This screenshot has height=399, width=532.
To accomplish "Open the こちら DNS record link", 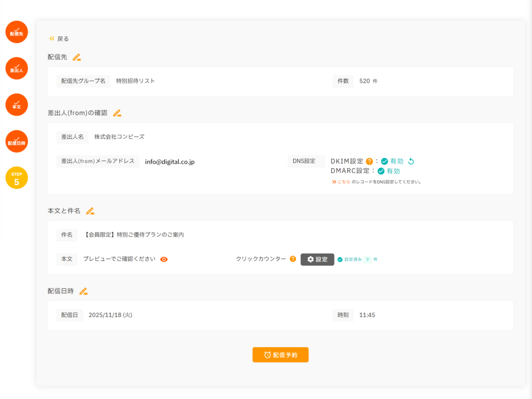I will click(x=344, y=182).
